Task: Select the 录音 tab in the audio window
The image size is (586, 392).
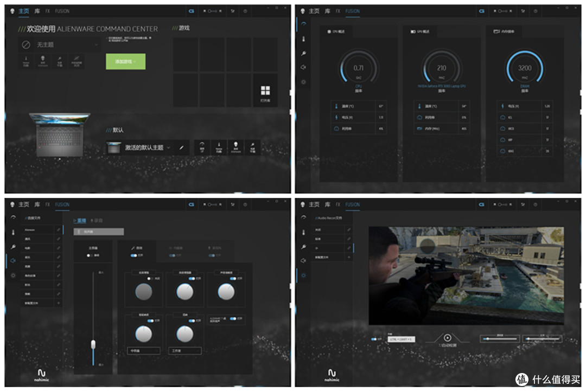Action: tap(97, 221)
